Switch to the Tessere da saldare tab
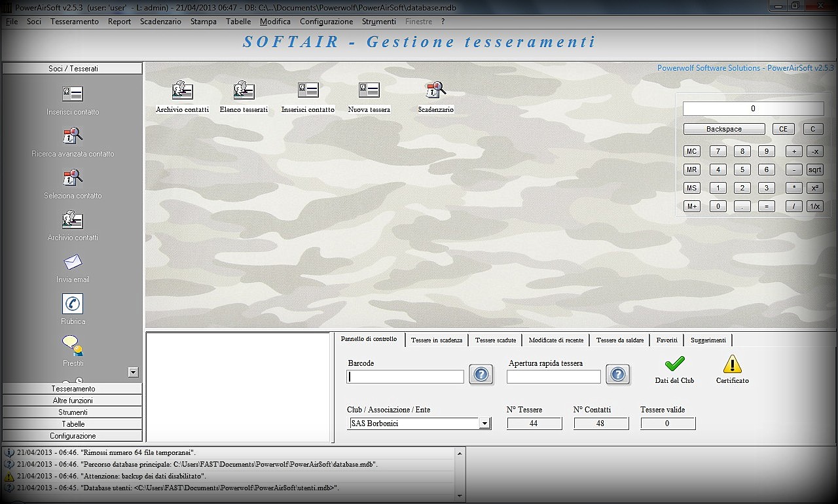 click(x=620, y=340)
